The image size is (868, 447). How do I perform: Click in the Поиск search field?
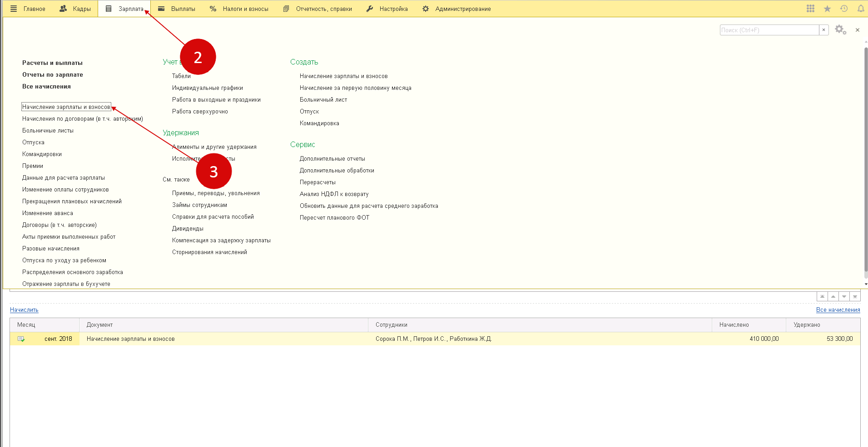769,30
